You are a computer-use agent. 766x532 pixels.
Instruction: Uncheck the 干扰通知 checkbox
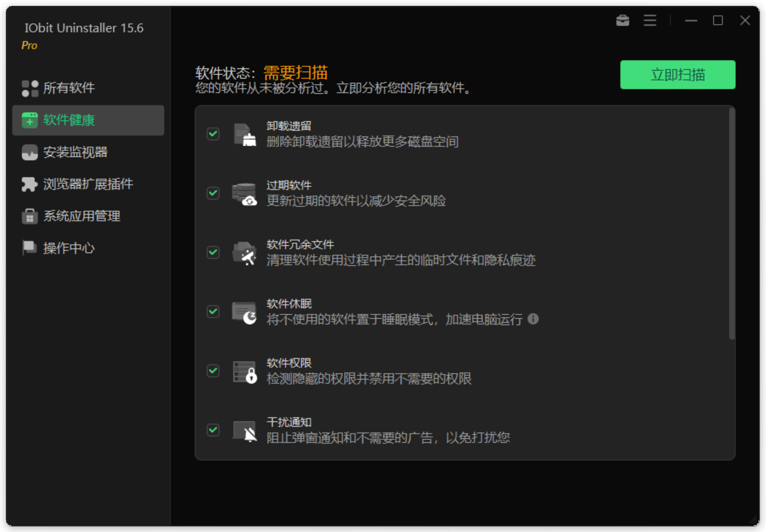(213, 430)
